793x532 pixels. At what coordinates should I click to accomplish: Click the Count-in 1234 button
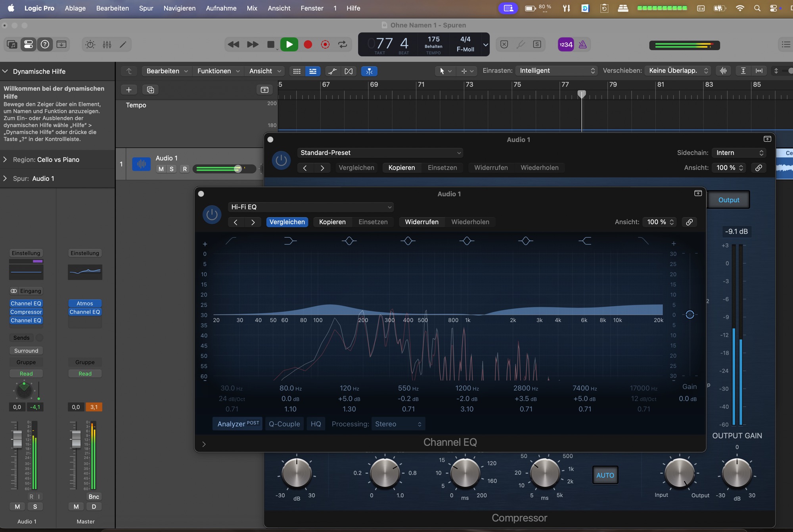(565, 44)
